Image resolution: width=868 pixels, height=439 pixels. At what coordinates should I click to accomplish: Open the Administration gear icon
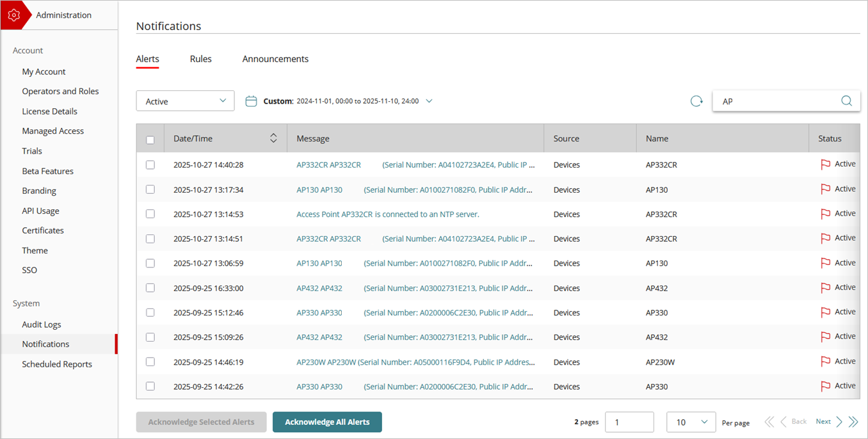[15, 15]
